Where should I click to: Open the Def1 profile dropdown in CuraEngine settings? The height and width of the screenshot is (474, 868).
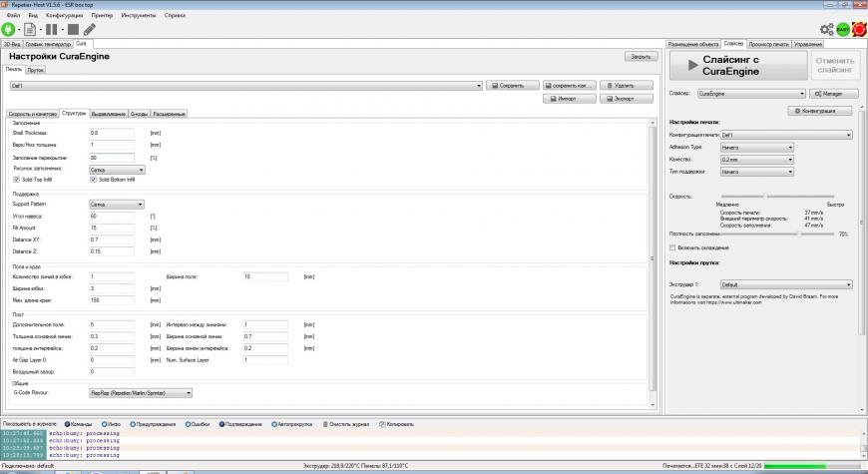point(246,86)
